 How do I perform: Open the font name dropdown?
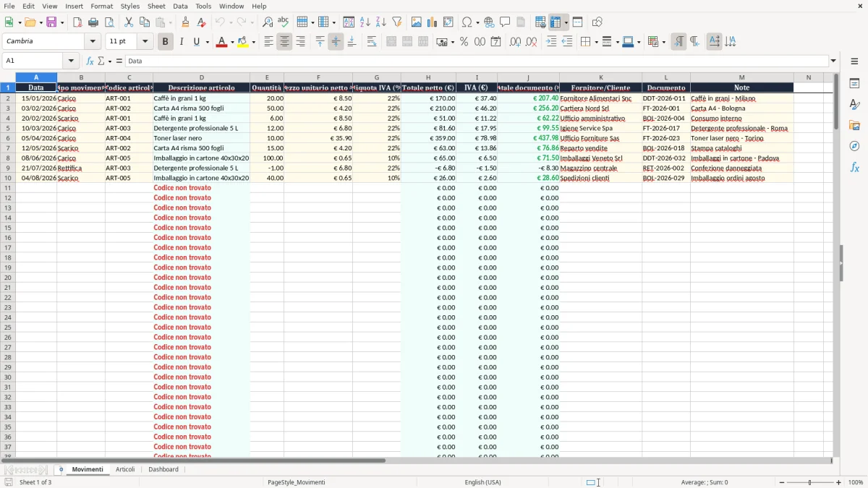click(93, 42)
